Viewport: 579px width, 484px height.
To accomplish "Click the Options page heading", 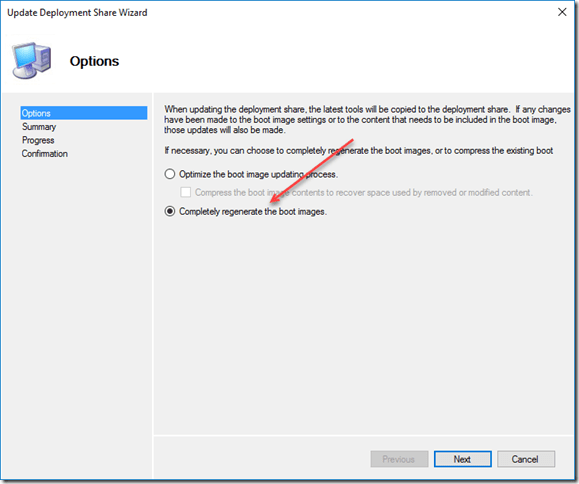I will click(x=95, y=61).
